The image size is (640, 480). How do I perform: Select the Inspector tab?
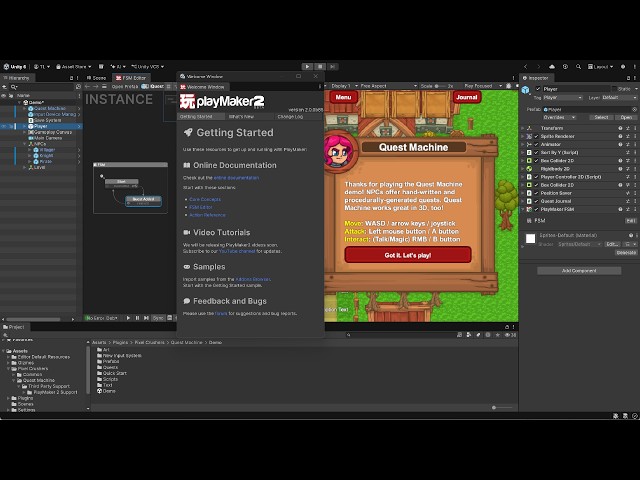tap(536, 78)
